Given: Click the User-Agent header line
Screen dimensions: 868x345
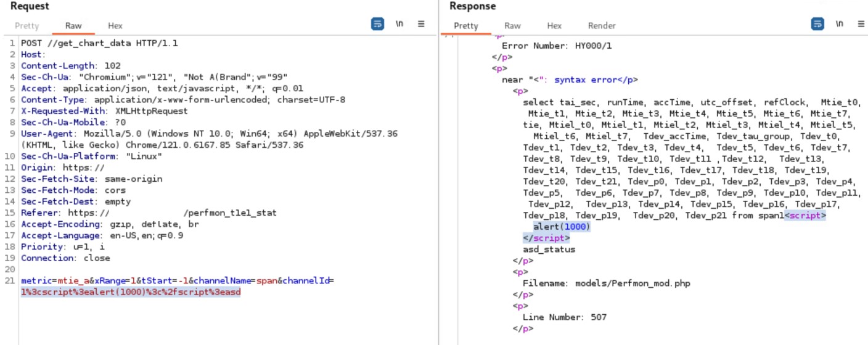Looking at the screenshot, I should (209, 139).
